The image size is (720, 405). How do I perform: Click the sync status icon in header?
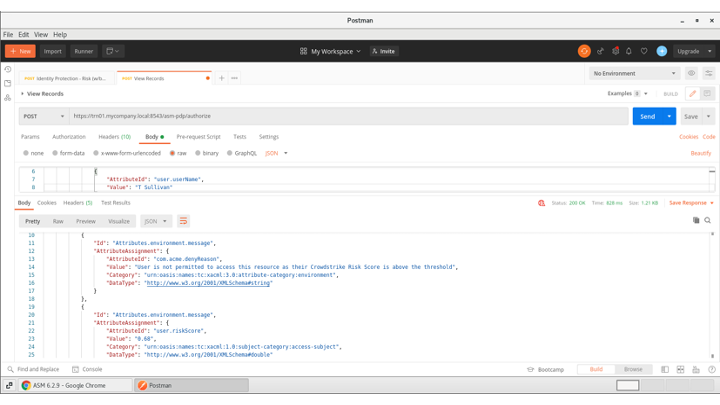(x=584, y=51)
